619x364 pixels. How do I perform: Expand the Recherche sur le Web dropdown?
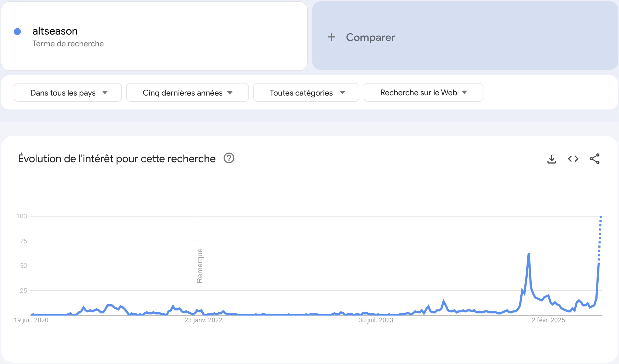[x=423, y=93]
